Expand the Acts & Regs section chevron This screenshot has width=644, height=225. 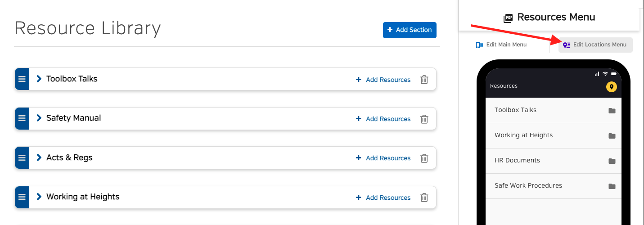pyautogui.click(x=39, y=157)
